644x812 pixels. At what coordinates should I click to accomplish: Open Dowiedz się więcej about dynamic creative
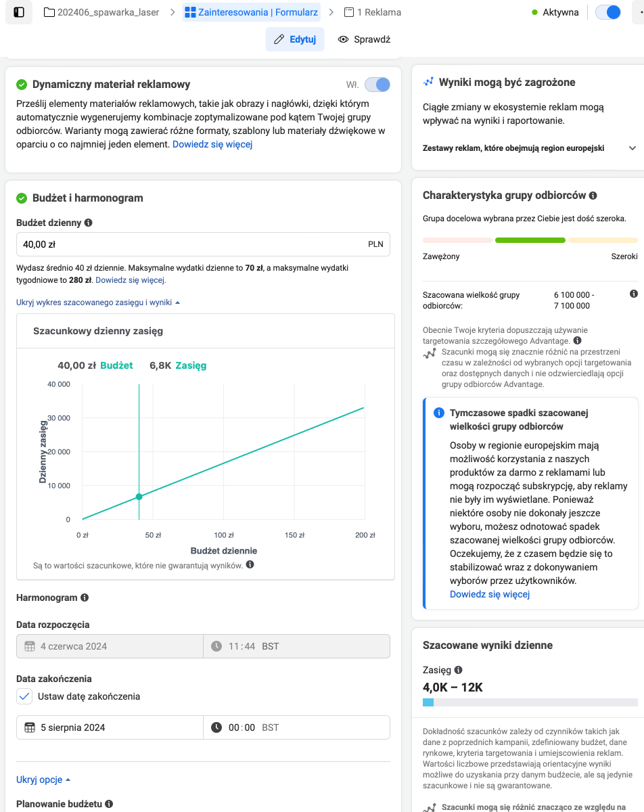click(212, 144)
